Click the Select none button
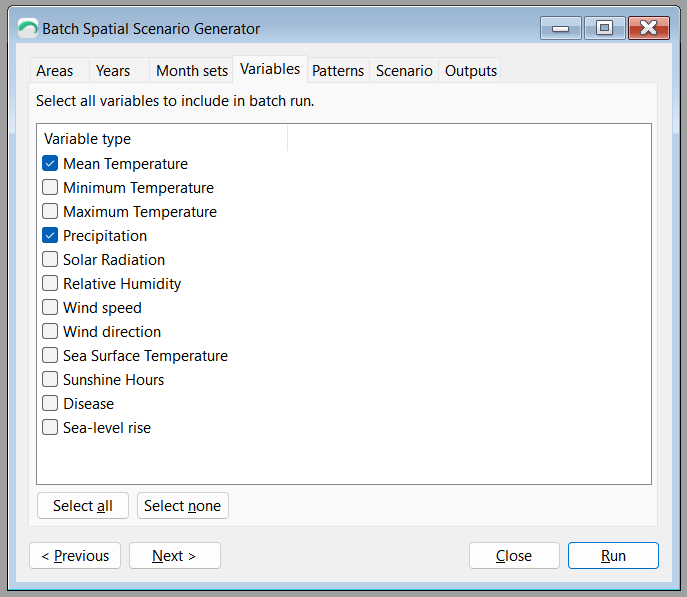Screen dimensions: 687x597 pos(183,506)
